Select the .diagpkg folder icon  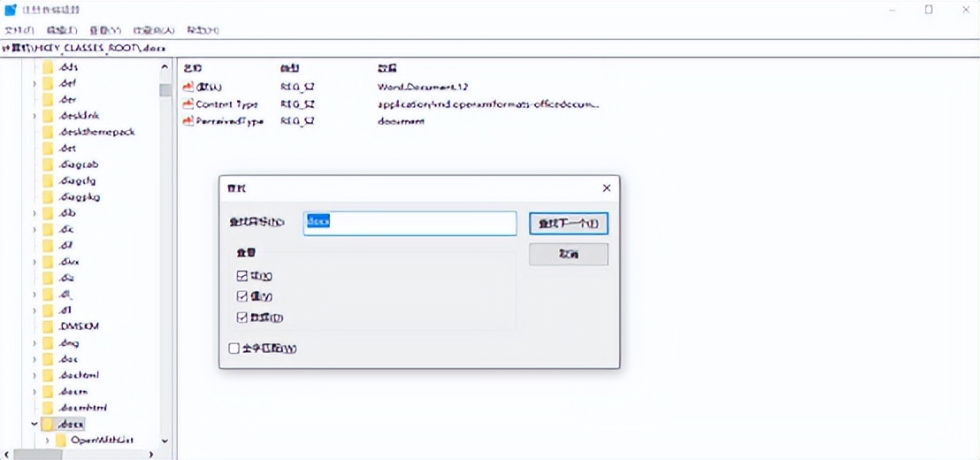(48, 197)
